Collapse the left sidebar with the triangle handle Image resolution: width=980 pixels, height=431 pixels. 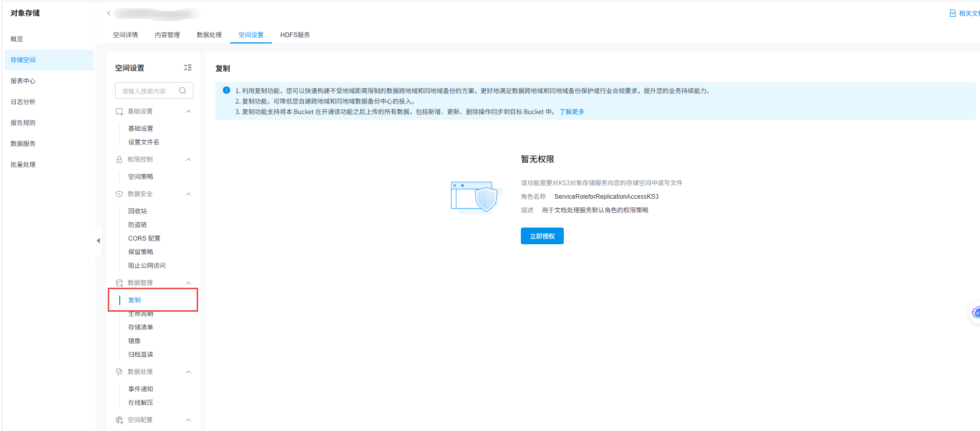[x=98, y=241]
